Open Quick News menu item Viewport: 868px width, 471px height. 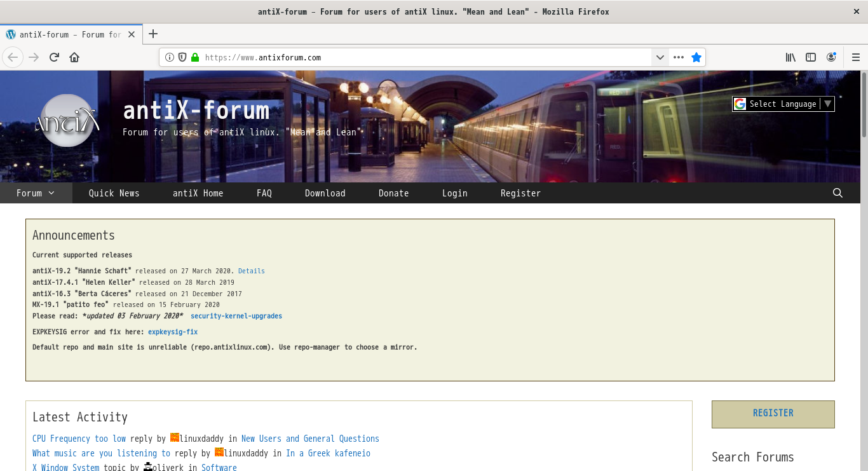(x=114, y=193)
